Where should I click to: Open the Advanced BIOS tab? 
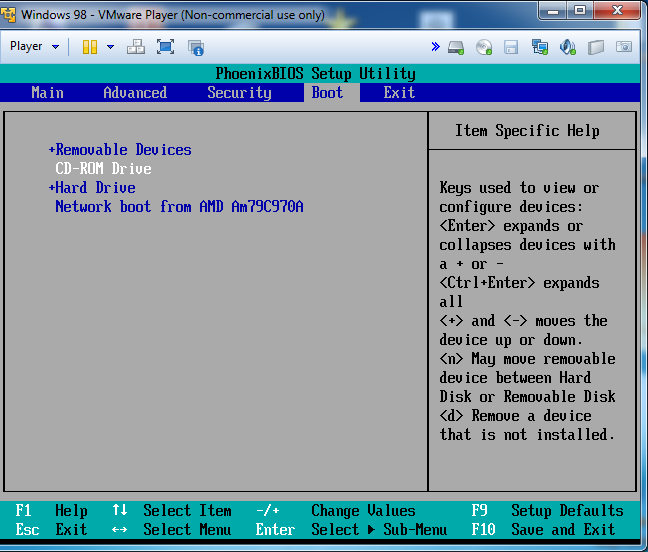point(135,92)
